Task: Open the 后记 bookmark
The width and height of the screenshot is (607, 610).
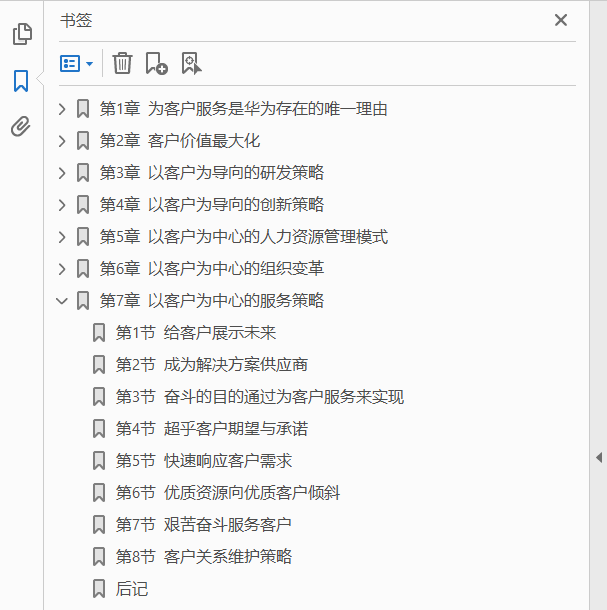Action: [x=132, y=589]
